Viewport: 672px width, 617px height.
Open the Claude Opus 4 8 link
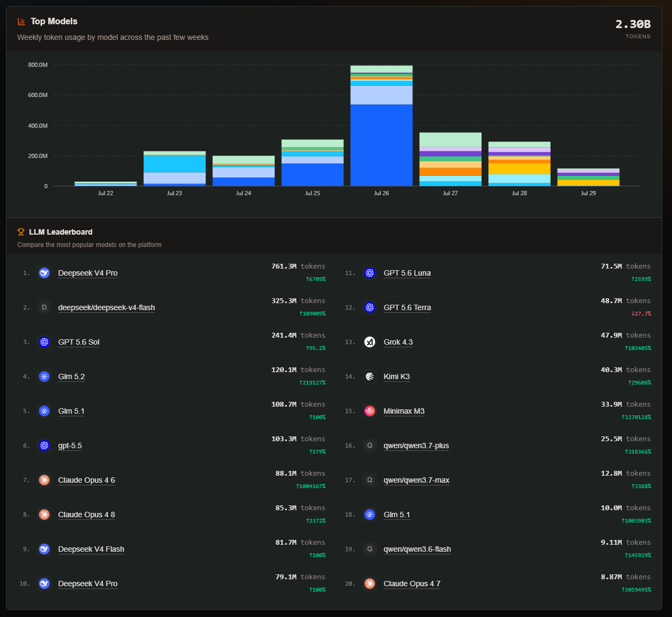point(86,515)
